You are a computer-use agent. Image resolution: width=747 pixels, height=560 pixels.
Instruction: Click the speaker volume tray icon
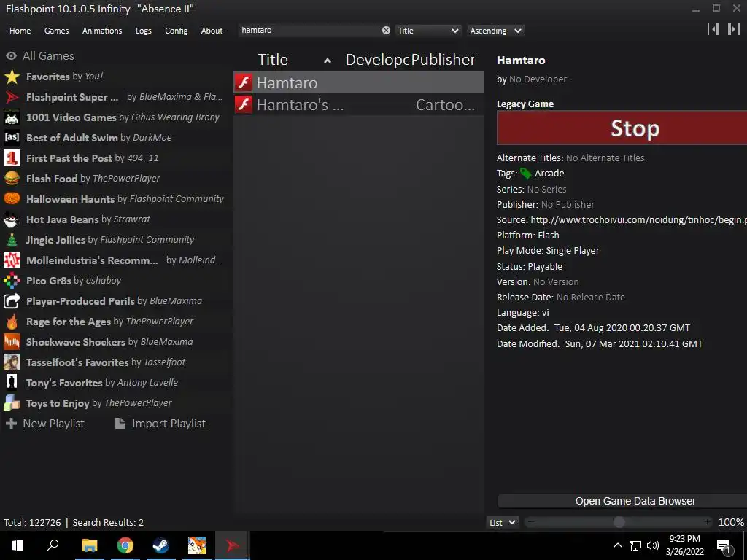653,545
